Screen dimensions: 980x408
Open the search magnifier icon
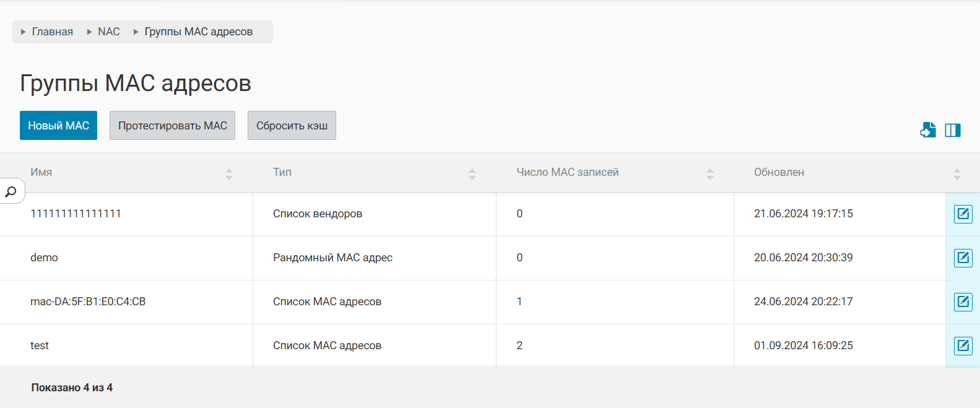pos(11,192)
